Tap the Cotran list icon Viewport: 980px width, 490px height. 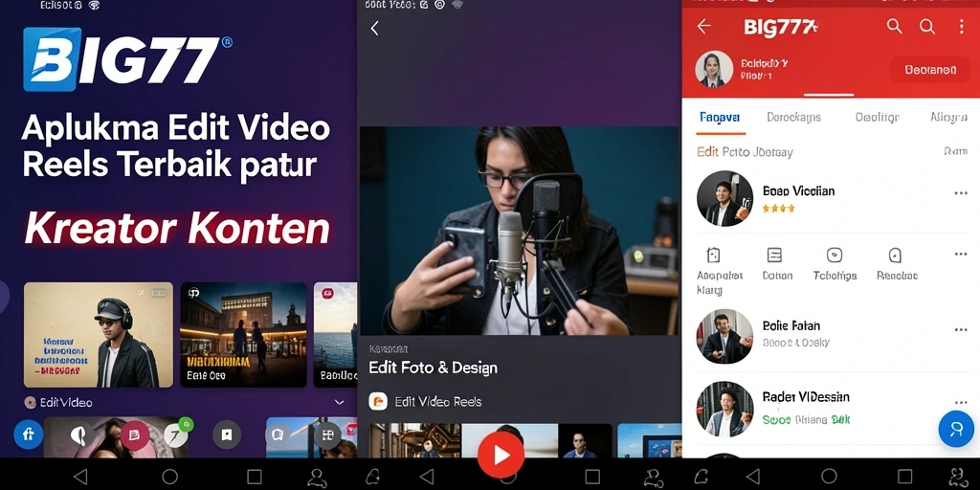pos(774,255)
